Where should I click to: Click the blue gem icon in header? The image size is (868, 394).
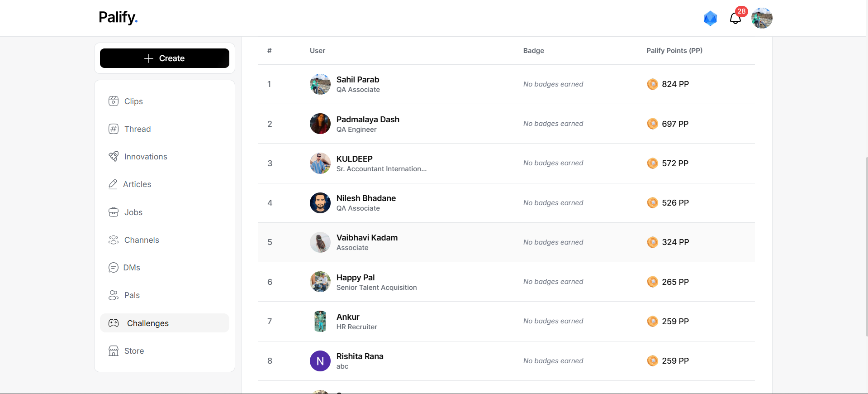[710, 18]
